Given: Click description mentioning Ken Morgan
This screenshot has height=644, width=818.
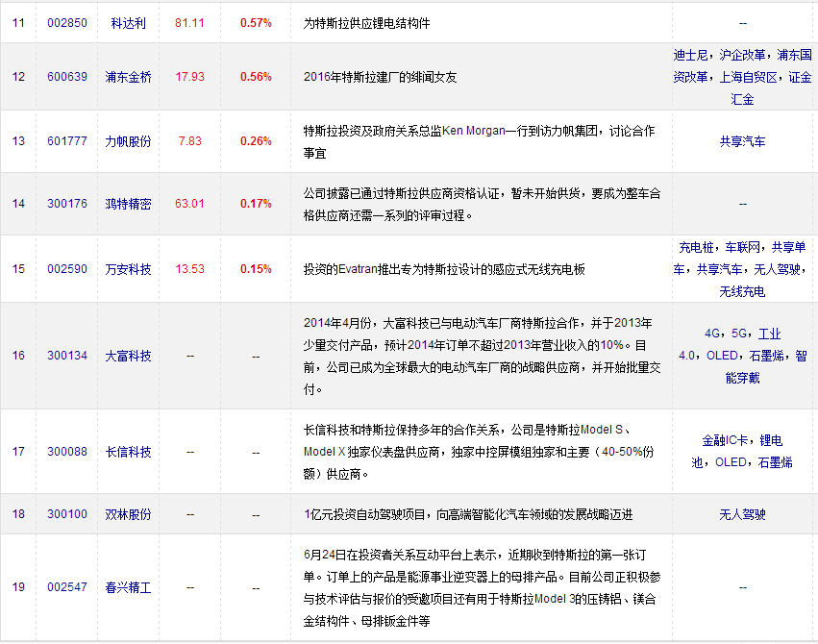Looking at the screenshot, I should (x=479, y=141).
